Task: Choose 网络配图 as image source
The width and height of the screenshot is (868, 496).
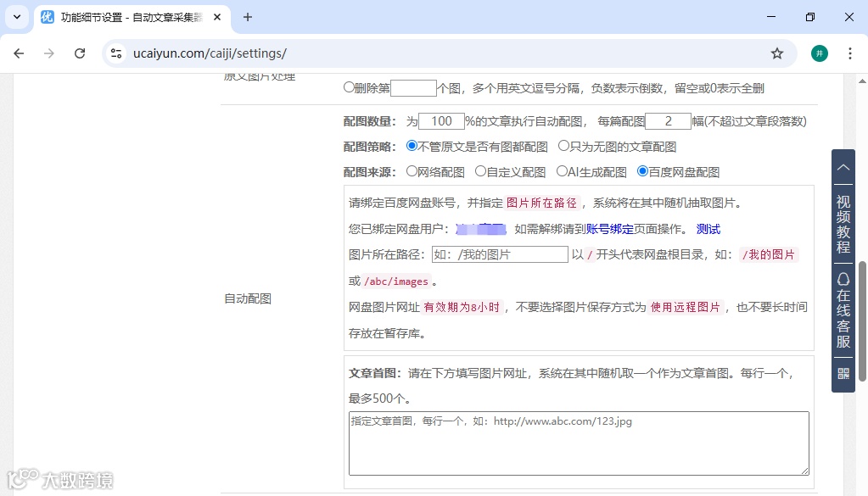Action: (x=412, y=171)
